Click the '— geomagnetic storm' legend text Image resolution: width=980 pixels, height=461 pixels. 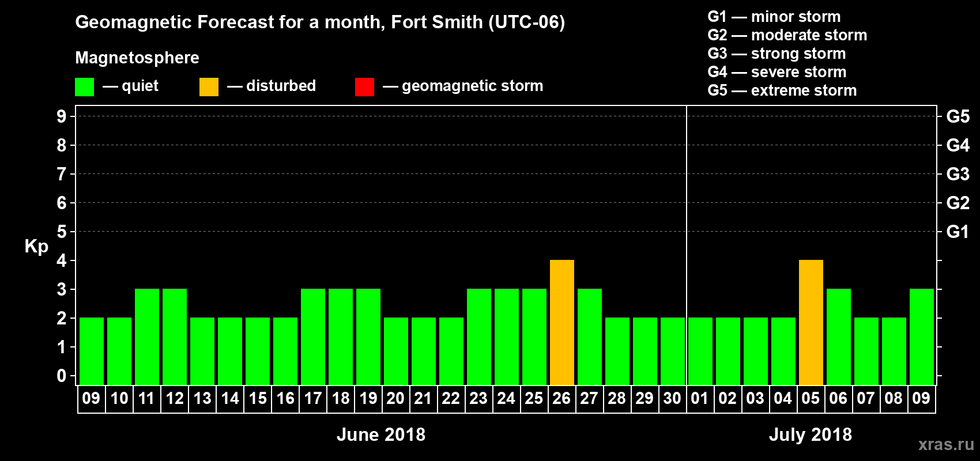[463, 86]
